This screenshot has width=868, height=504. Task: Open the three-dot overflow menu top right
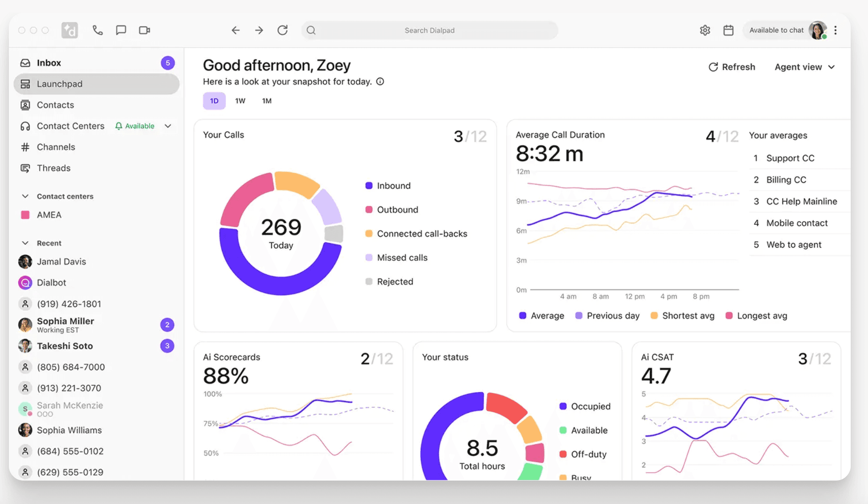point(836,30)
